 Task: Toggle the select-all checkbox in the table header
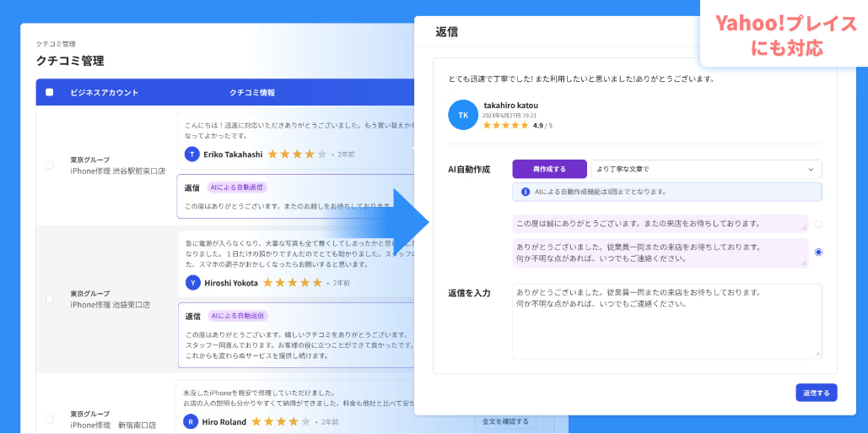point(49,92)
